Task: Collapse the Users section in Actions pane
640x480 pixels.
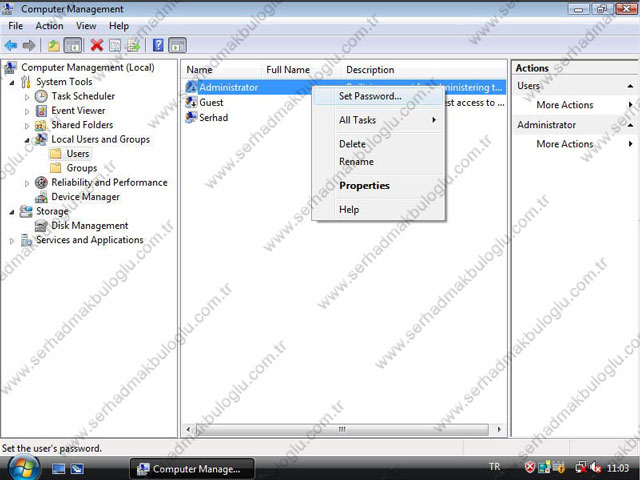Action: tap(630, 86)
